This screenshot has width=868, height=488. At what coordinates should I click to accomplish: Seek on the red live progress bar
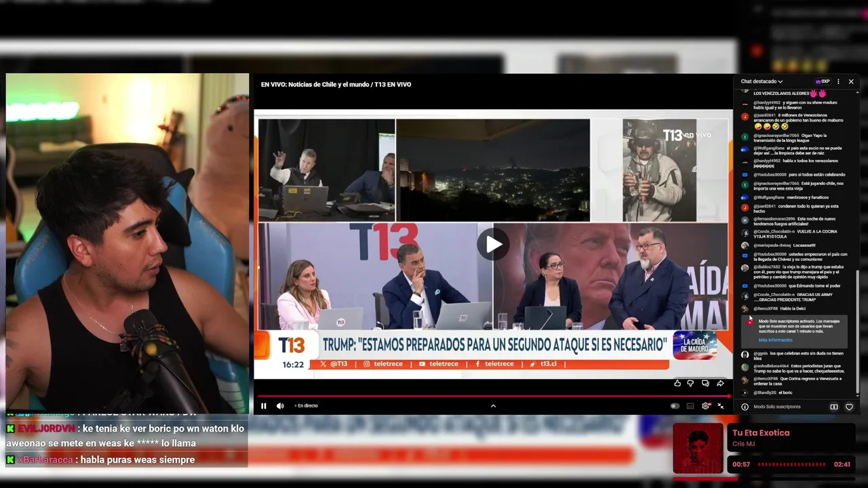[493, 396]
